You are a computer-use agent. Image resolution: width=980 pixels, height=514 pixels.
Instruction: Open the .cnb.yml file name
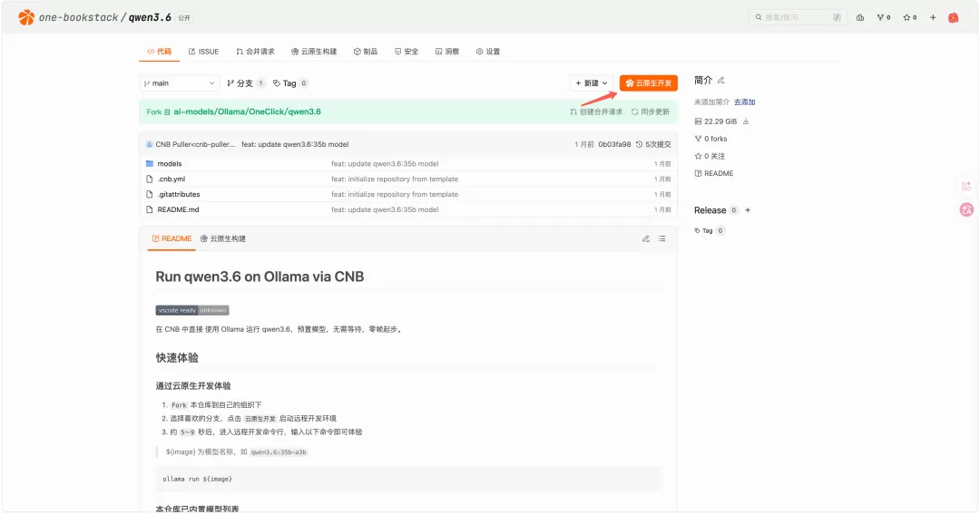coord(171,179)
